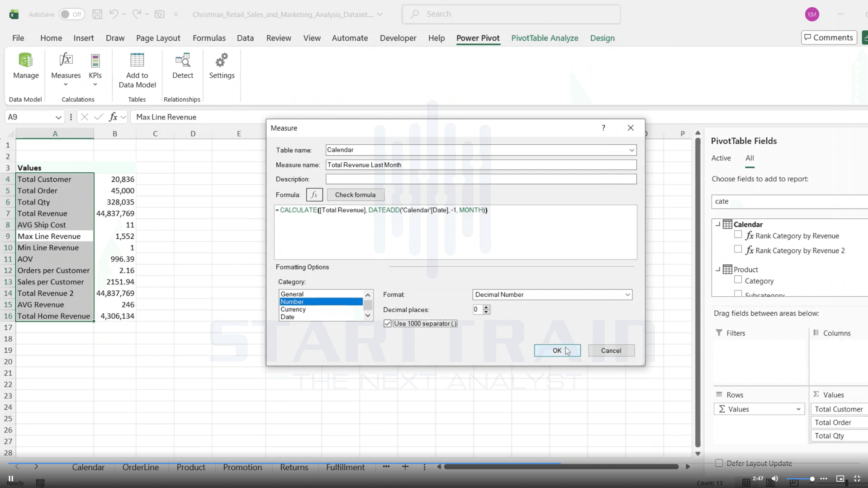The height and width of the screenshot is (488, 868).
Task: Open the Measures ribbon button
Action: (x=66, y=69)
